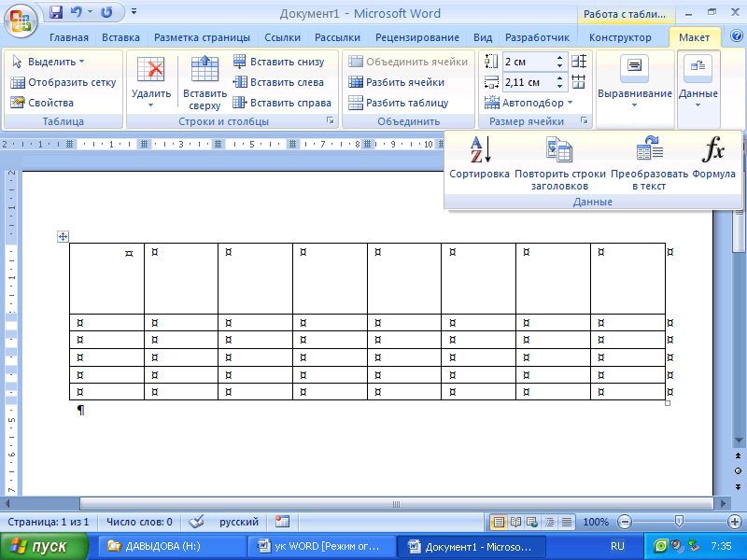The width and height of the screenshot is (747, 560).
Task: Switch to Full Screen Reading view
Action: point(516,523)
